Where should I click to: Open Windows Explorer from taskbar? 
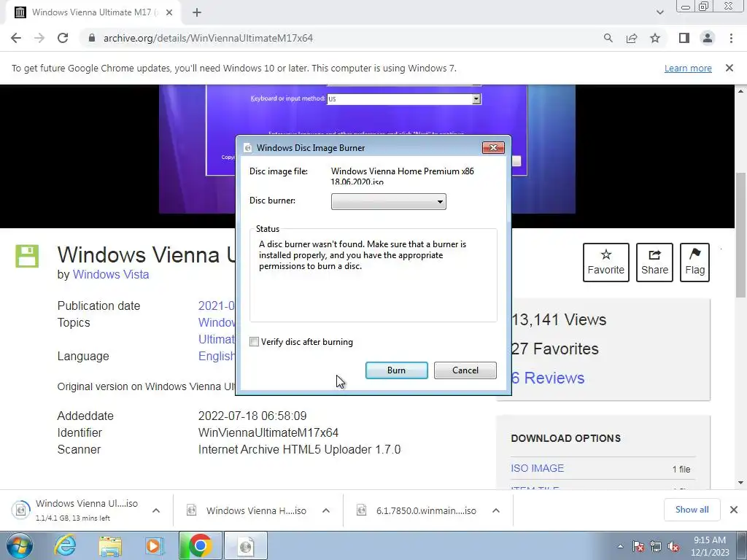(110, 545)
